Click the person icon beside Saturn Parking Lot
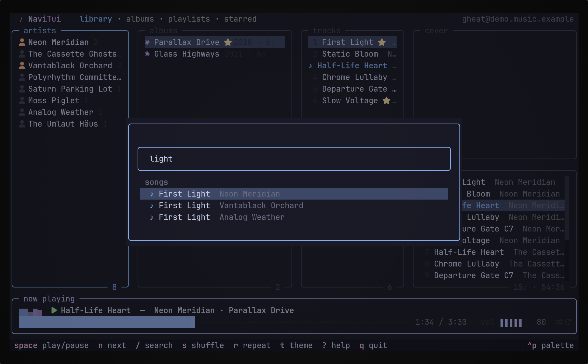Viewport: 588px width, 364px height. (22, 89)
